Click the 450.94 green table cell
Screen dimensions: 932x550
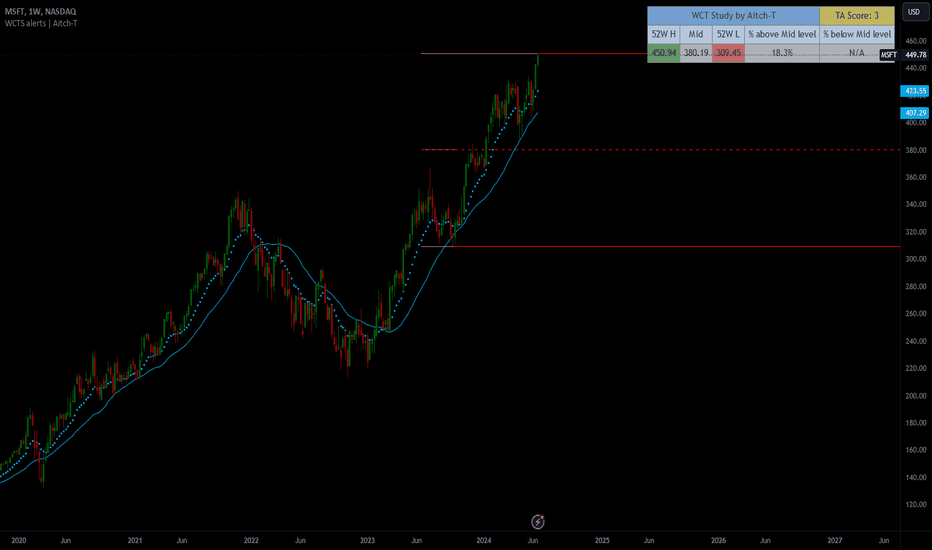(x=663, y=53)
